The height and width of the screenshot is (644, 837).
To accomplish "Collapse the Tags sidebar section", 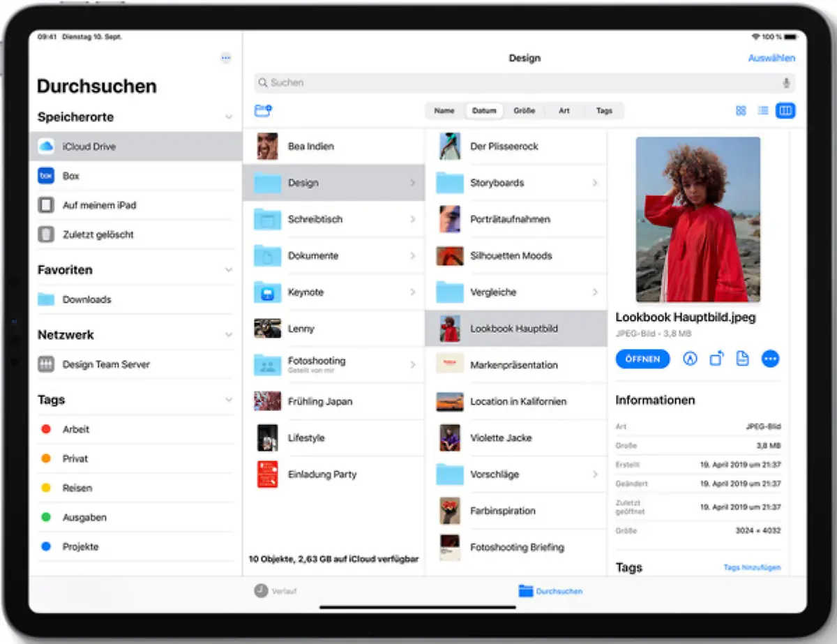I will pos(228,400).
